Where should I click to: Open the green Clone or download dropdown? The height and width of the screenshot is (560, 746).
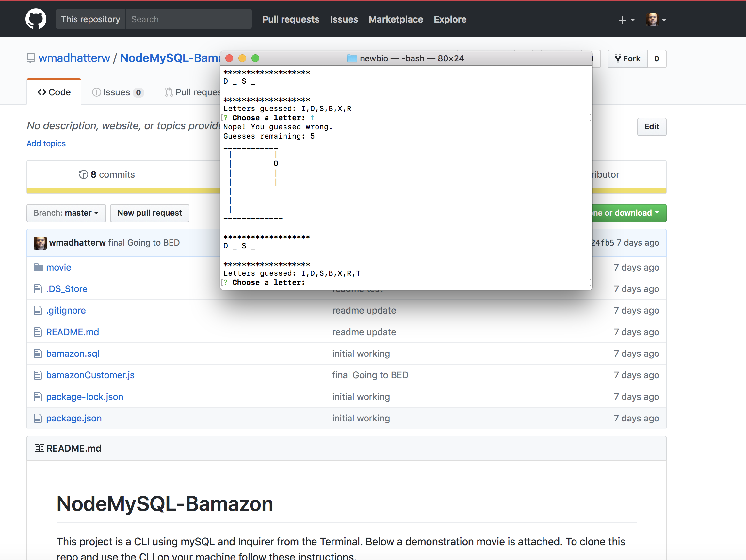pos(629,213)
